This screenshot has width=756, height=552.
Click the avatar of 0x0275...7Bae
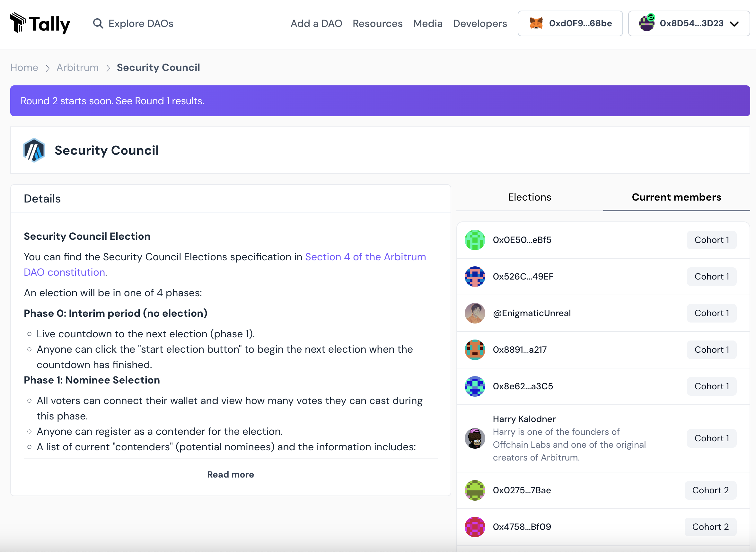[x=475, y=490]
